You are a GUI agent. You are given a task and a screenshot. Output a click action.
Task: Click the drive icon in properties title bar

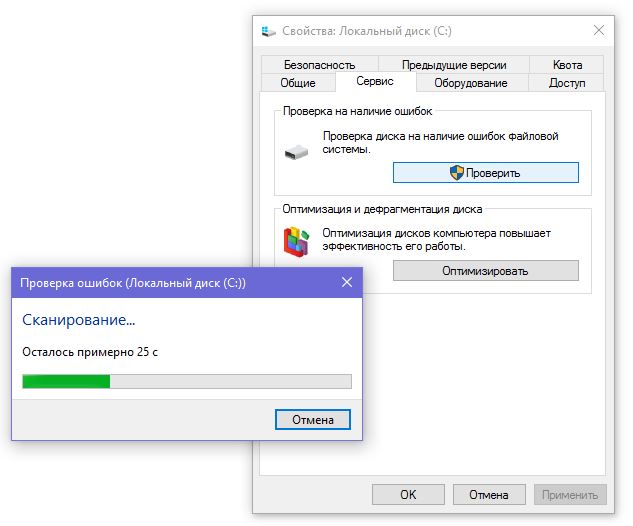click(268, 31)
